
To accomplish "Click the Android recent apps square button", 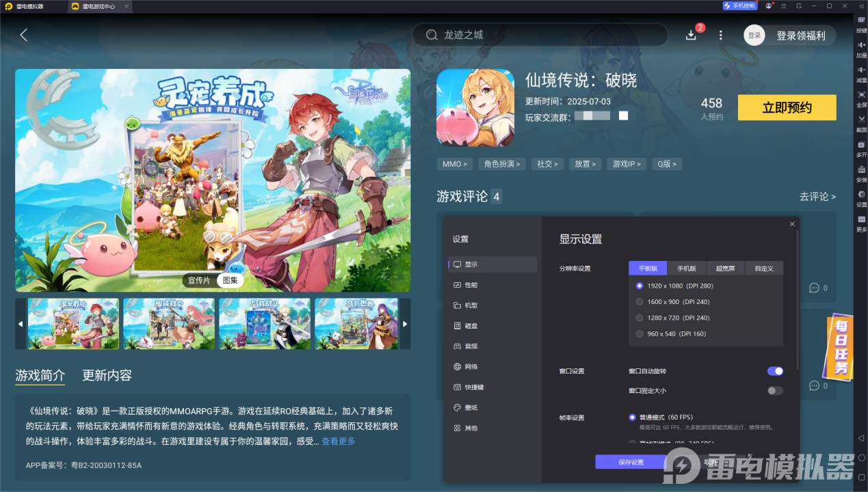I will point(861,476).
